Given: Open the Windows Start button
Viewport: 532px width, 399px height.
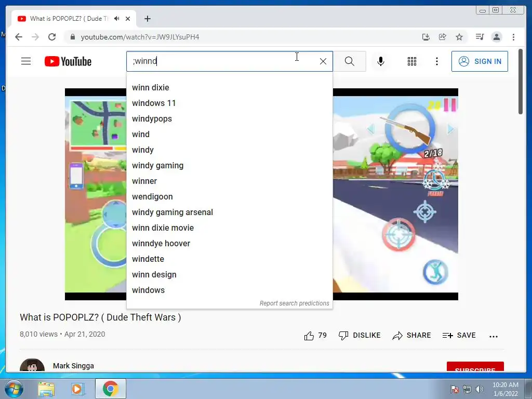Looking at the screenshot, I should (x=14, y=389).
